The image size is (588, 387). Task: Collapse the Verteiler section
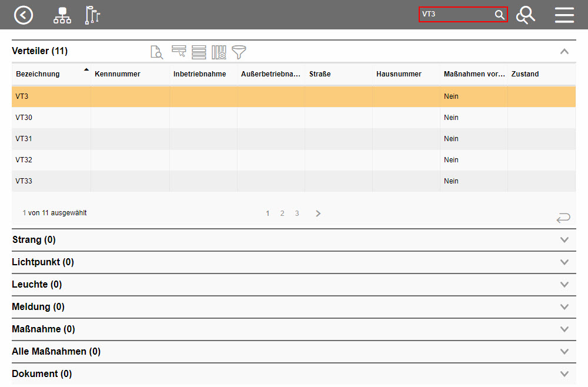pyautogui.click(x=564, y=51)
